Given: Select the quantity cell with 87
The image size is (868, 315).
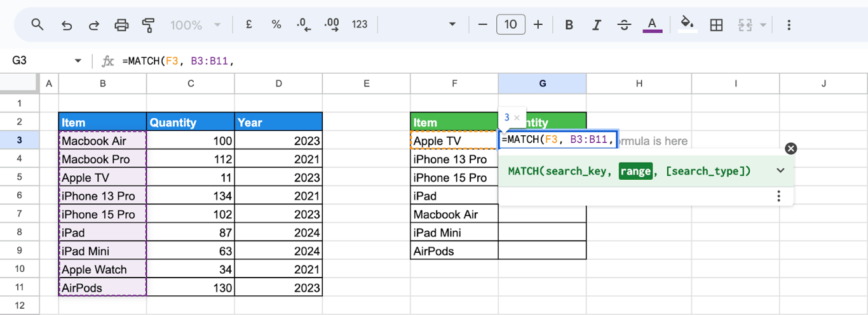Looking at the screenshot, I should [x=190, y=232].
